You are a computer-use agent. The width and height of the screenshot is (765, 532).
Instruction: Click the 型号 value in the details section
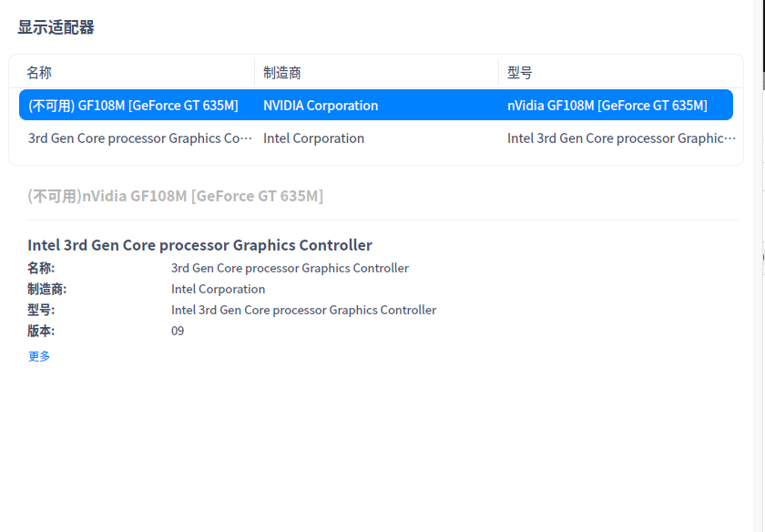point(303,310)
